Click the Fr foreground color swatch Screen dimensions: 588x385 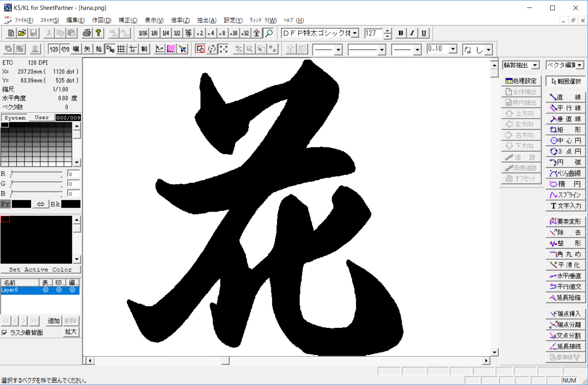[21, 204]
